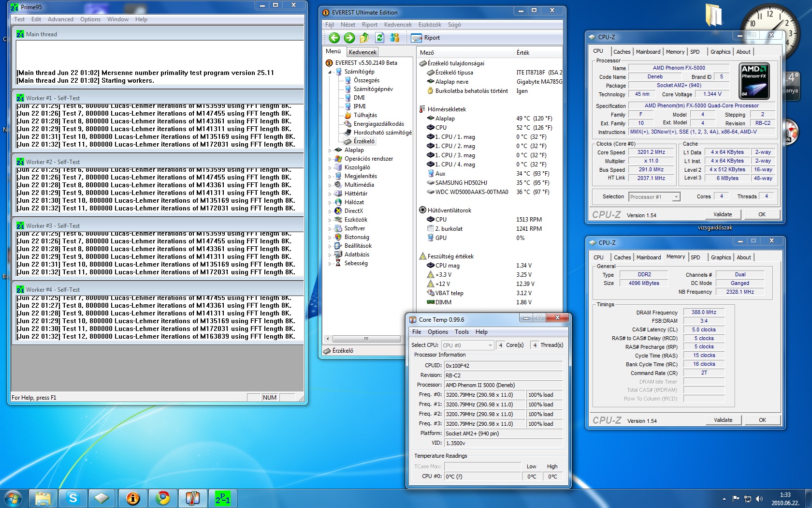Expand the Alaplap tree node
This screenshot has height=508, width=812.
click(x=330, y=150)
